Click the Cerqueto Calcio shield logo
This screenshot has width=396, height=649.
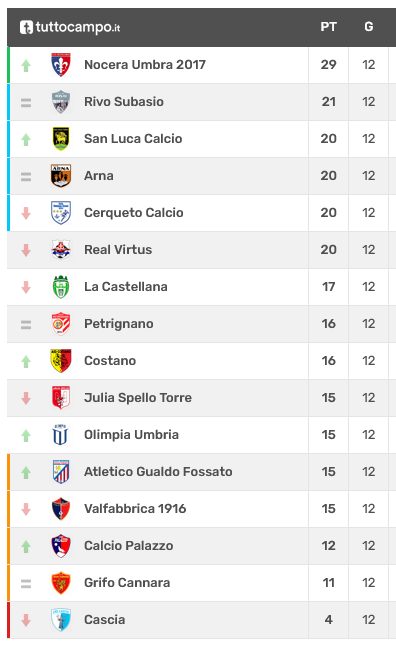(x=61, y=213)
